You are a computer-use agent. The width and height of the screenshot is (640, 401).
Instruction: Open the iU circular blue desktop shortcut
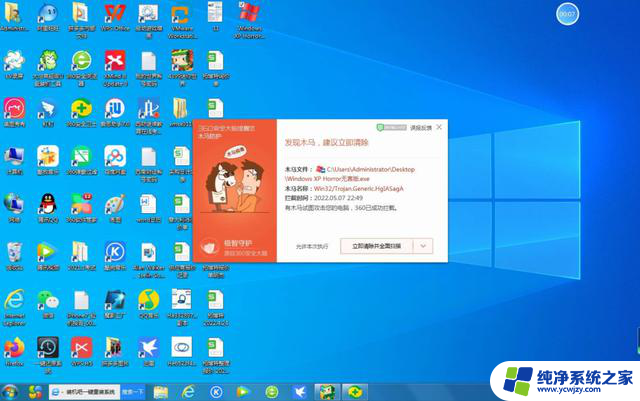click(115, 112)
